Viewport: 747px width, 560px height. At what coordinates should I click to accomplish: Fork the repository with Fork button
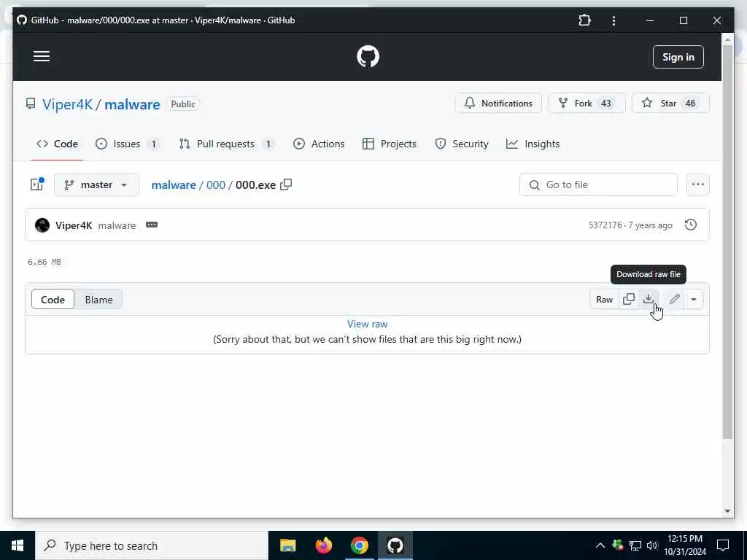point(587,103)
